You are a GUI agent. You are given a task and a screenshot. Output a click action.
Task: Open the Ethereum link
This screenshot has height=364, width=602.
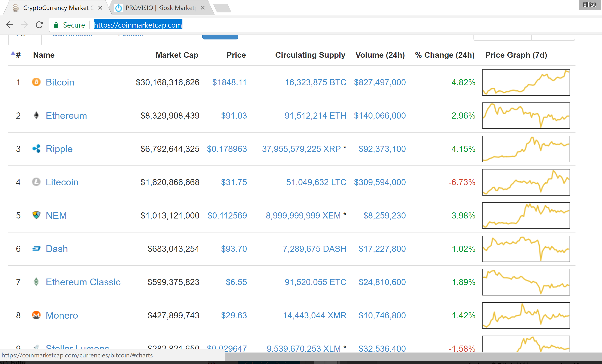pyautogui.click(x=66, y=115)
